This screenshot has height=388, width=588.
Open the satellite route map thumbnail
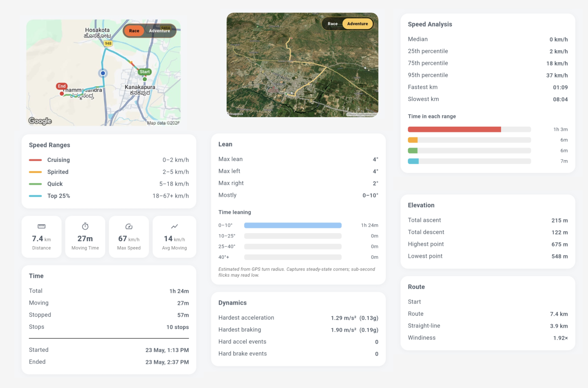coord(302,65)
